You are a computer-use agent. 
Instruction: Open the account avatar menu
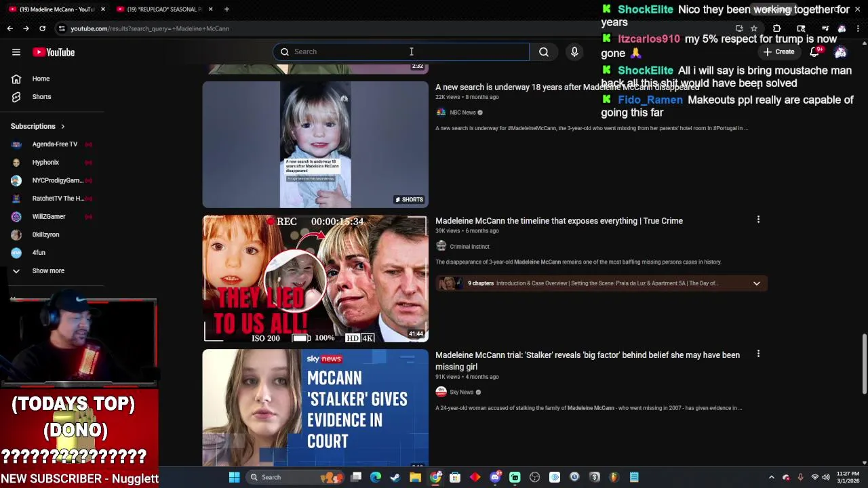[x=841, y=52]
